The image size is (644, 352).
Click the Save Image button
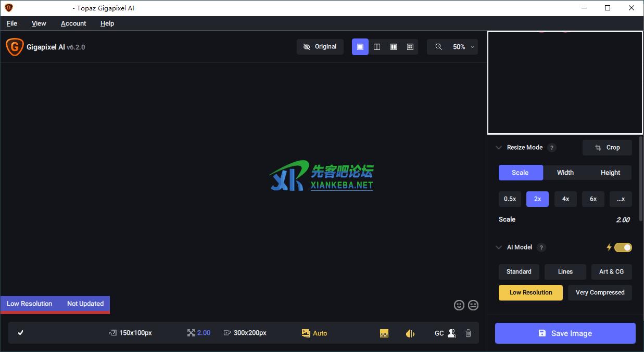click(x=565, y=333)
